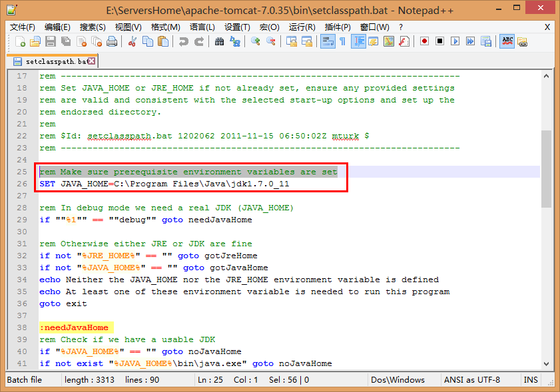Open a file using the folder icon
This screenshot has width=560, height=392.
pos(35,42)
